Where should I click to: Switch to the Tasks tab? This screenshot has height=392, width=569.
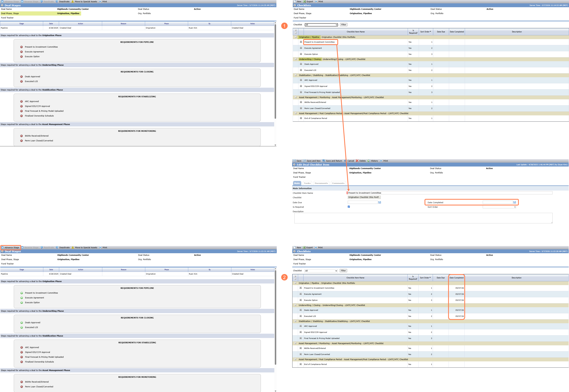pyautogui.click(x=307, y=183)
